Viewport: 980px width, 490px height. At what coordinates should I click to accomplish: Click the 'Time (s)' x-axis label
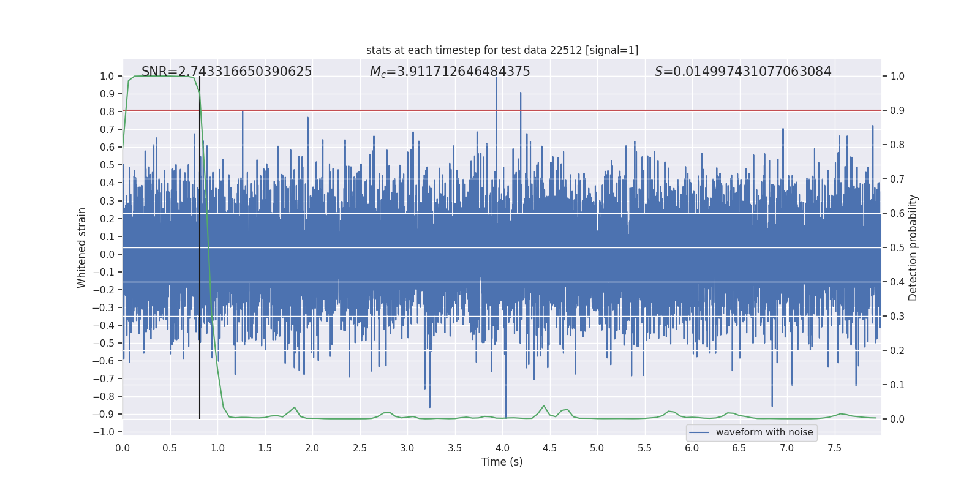502,462
